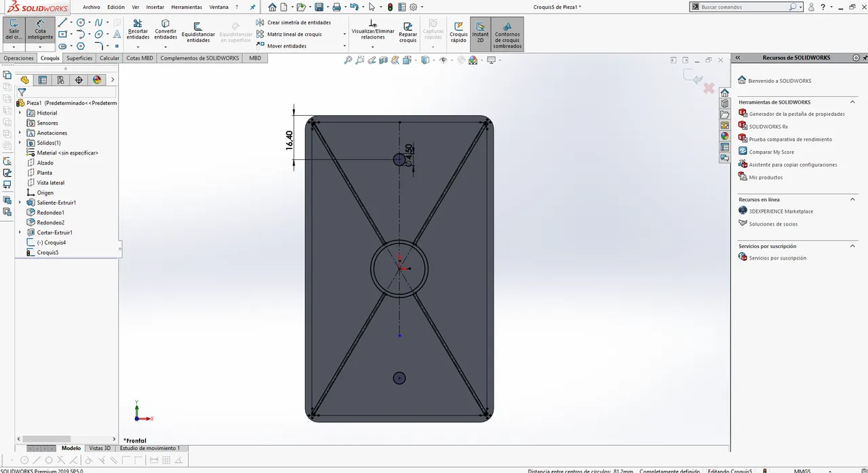The width and height of the screenshot is (868, 473).
Task: Open the Herramientas menu
Action: coord(186,7)
